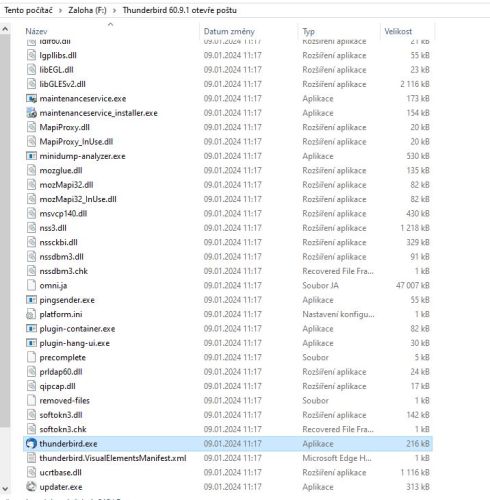The width and height of the screenshot is (490, 500).
Task: Click Thunderbird 60.9.1 otevře poštu breadcrumb
Action: (x=180, y=10)
